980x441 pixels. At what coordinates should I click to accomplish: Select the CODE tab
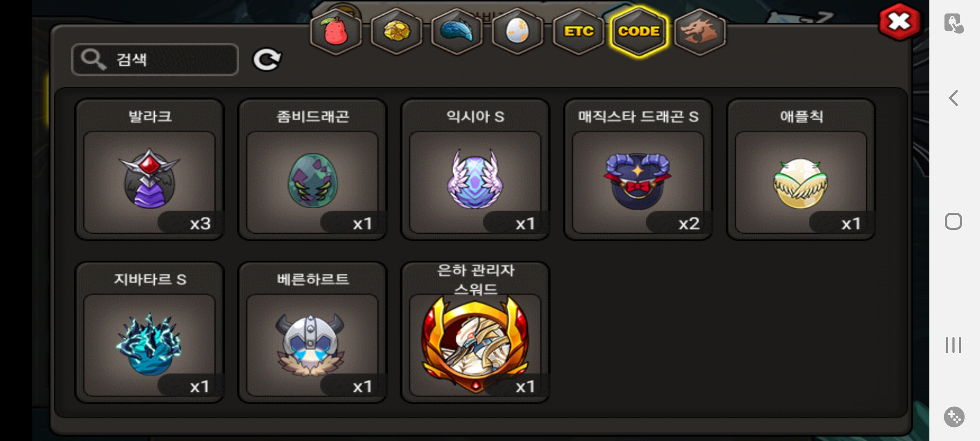tap(639, 31)
